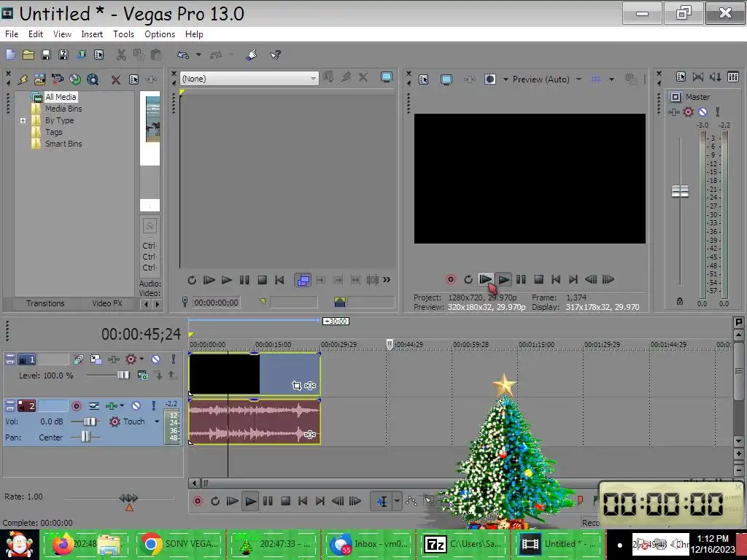Click the Interactive Tutorials hand icon
The height and width of the screenshot is (560, 747).
point(252,55)
